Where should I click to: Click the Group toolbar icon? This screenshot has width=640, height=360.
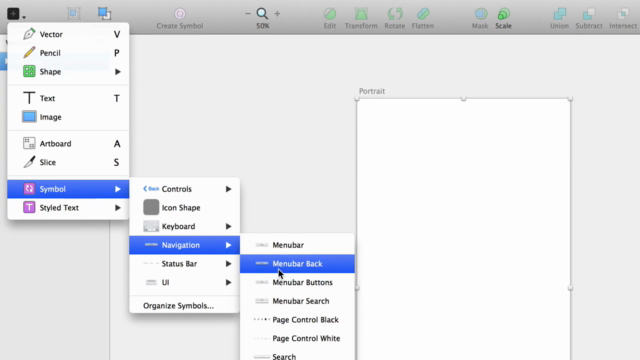pos(74,13)
